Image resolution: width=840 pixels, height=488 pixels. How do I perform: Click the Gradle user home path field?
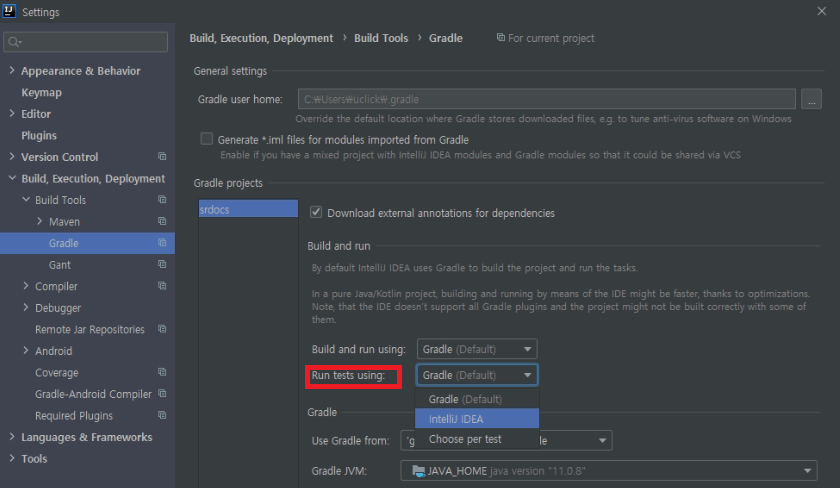pos(546,99)
